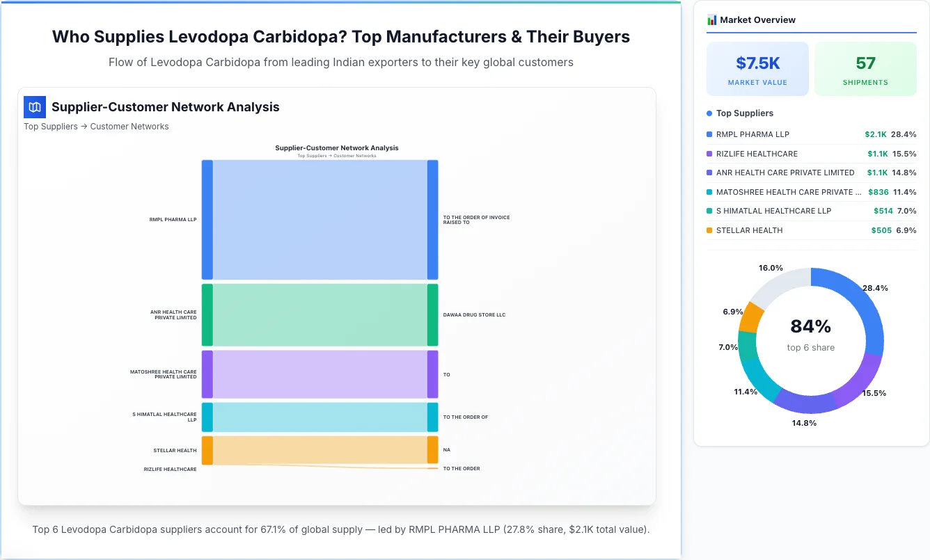This screenshot has width=930, height=560.
Task: Click the blue square marker next to RMPL PHARMA LLP
Action: pyautogui.click(x=709, y=134)
